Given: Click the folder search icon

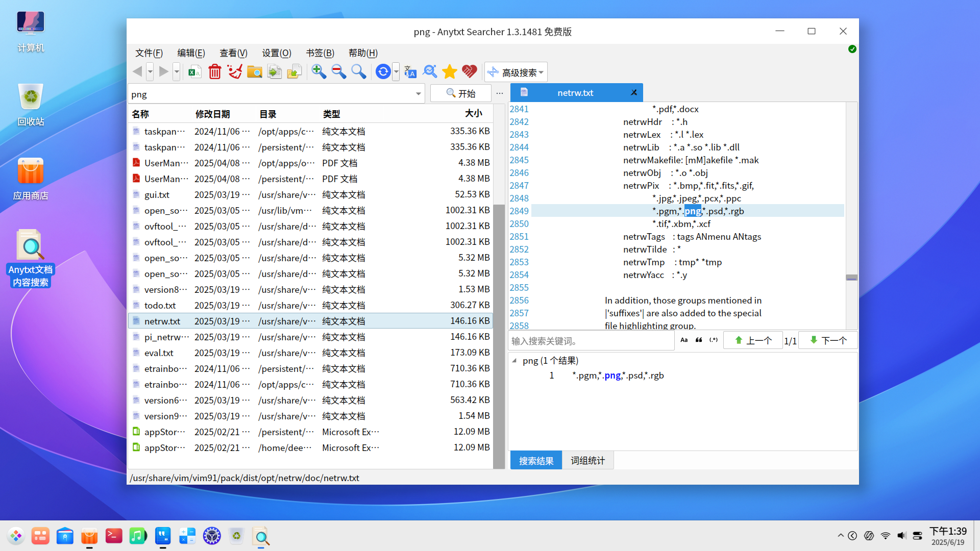Looking at the screenshot, I should click(x=254, y=72).
